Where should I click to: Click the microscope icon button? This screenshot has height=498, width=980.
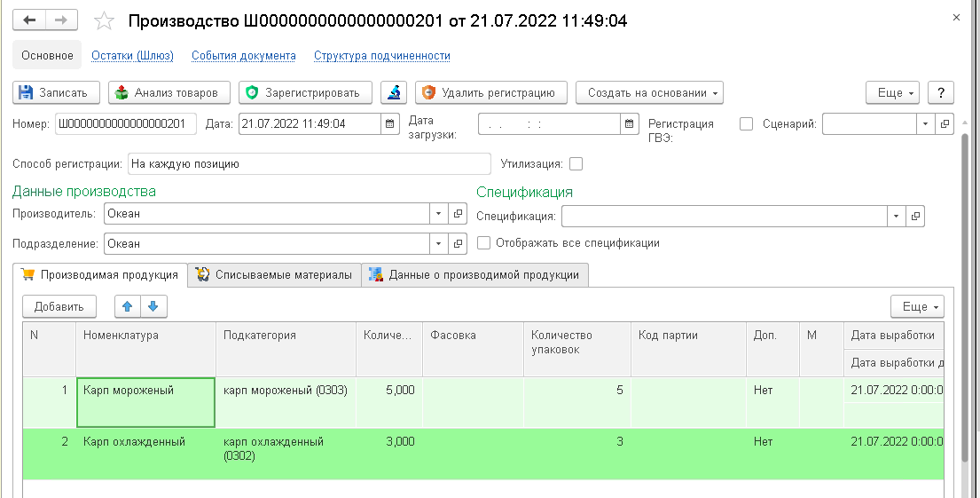coord(394,92)
